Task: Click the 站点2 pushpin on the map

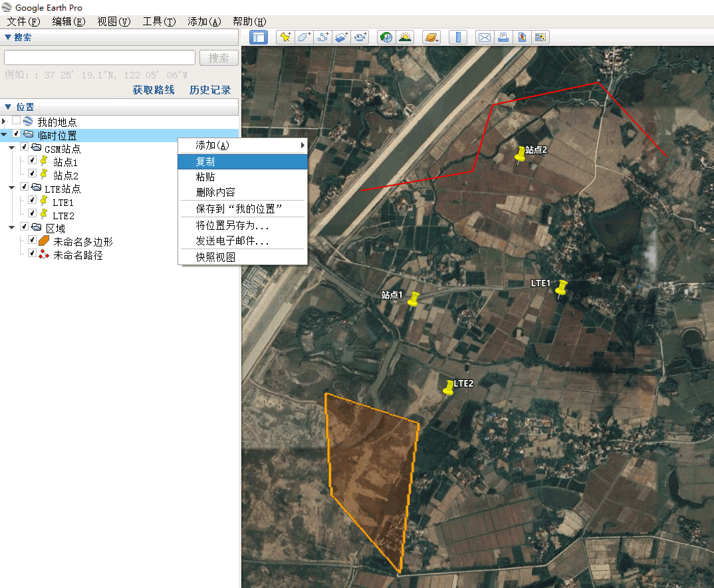Action: pos(520,154)
